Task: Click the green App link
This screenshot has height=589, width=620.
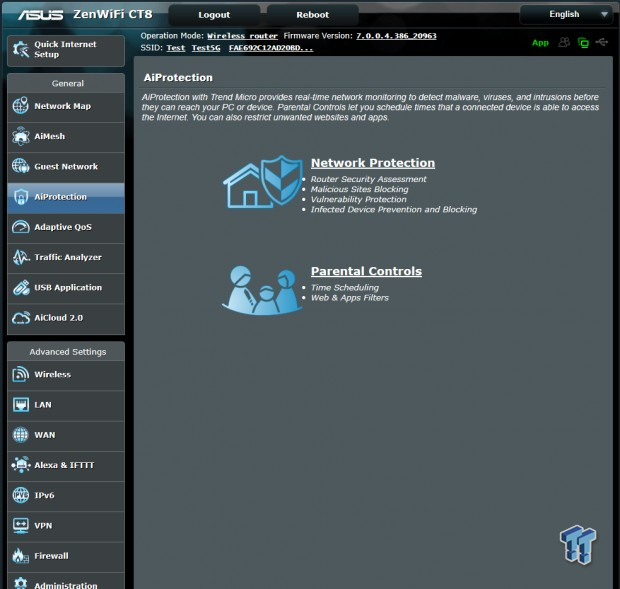Action: 540,43
